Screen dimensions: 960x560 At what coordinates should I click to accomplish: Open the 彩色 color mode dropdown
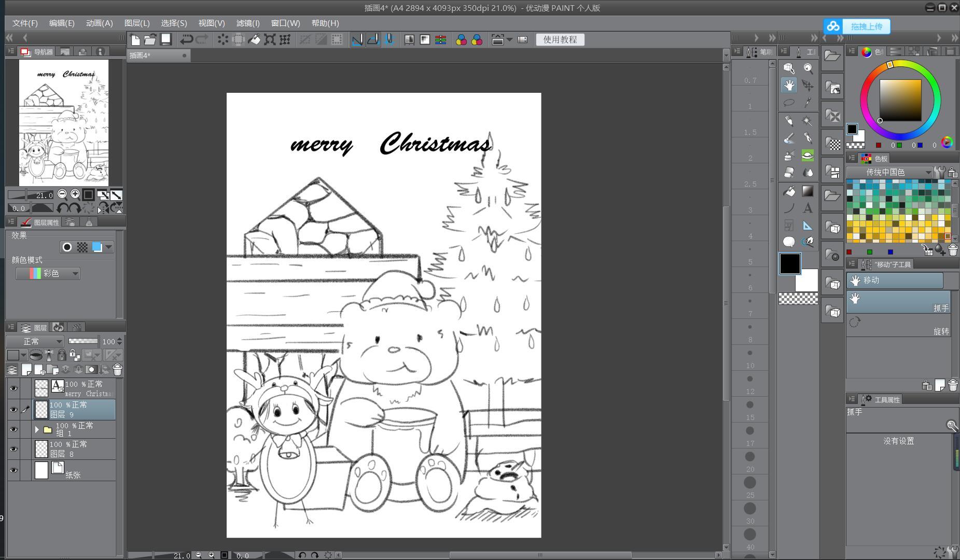(x=48, y=273)
